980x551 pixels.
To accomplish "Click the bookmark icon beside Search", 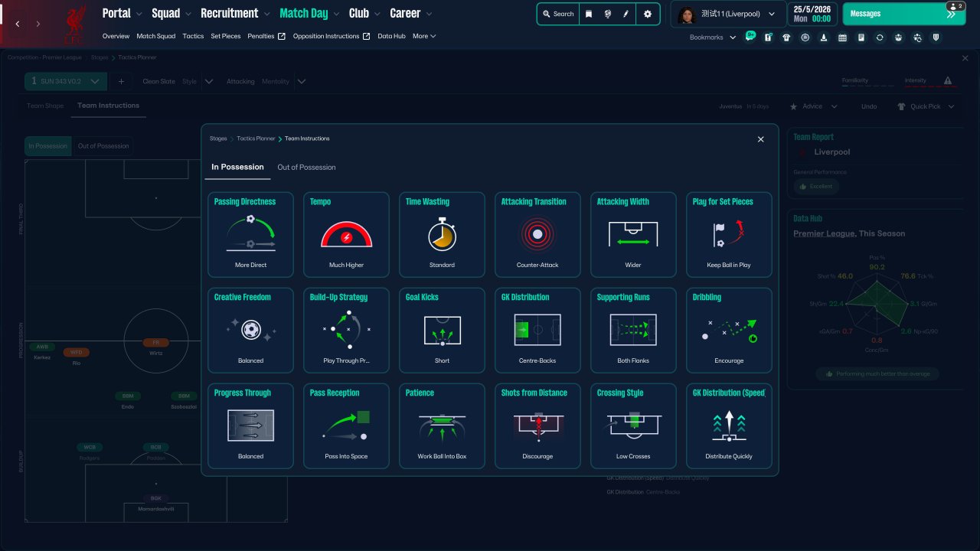I will [589, 14].
